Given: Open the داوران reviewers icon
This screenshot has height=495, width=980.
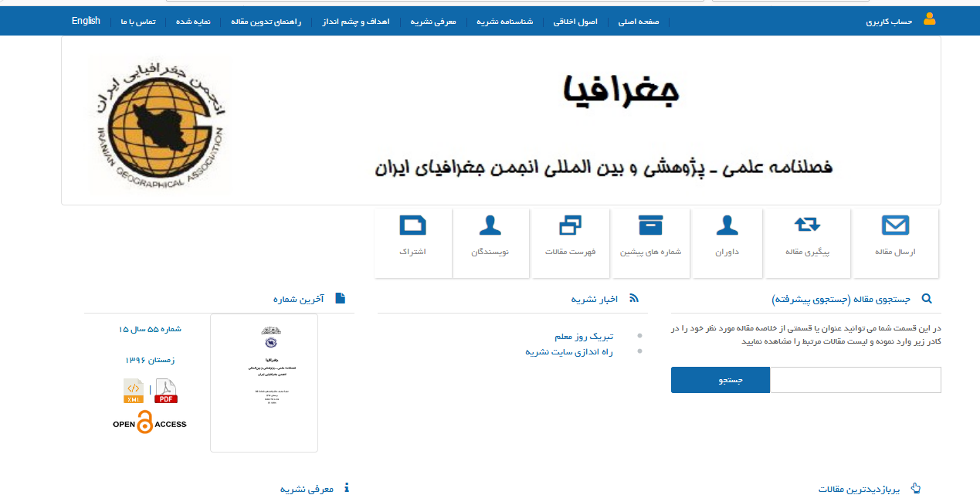Looking at the screenshot, I should pyautogui.click(x=727, y=225).
